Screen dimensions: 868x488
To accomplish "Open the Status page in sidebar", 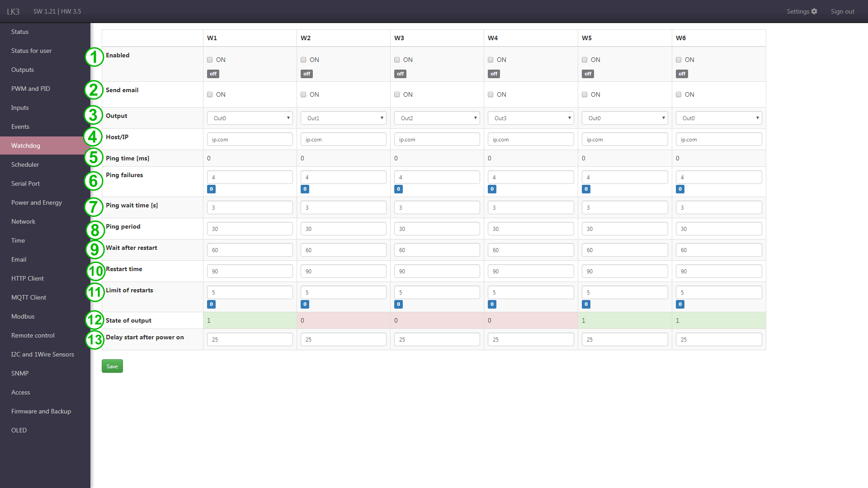I will coord(20,32).
